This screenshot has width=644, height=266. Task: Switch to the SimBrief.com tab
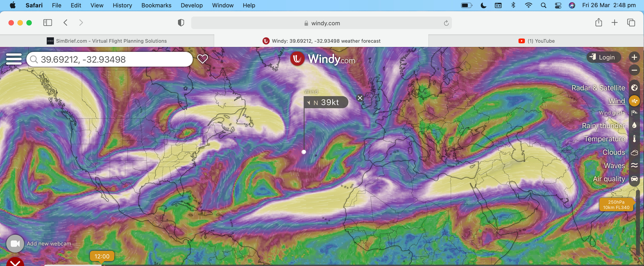pyautogui.click(x=107, y=41)
